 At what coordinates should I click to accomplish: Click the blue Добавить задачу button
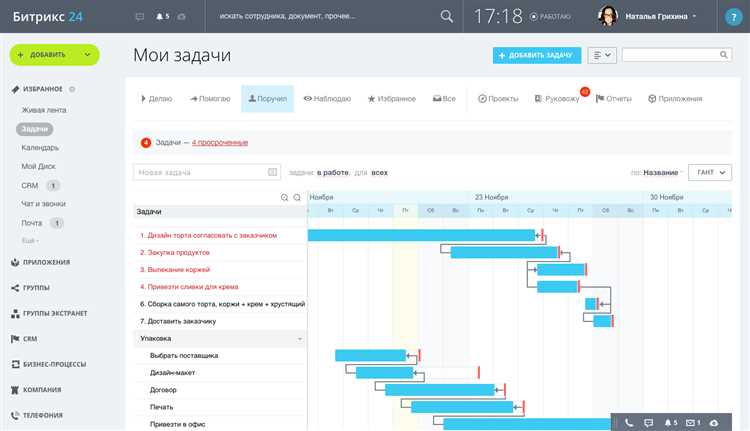pyautogui.click(x=537, y=55)
